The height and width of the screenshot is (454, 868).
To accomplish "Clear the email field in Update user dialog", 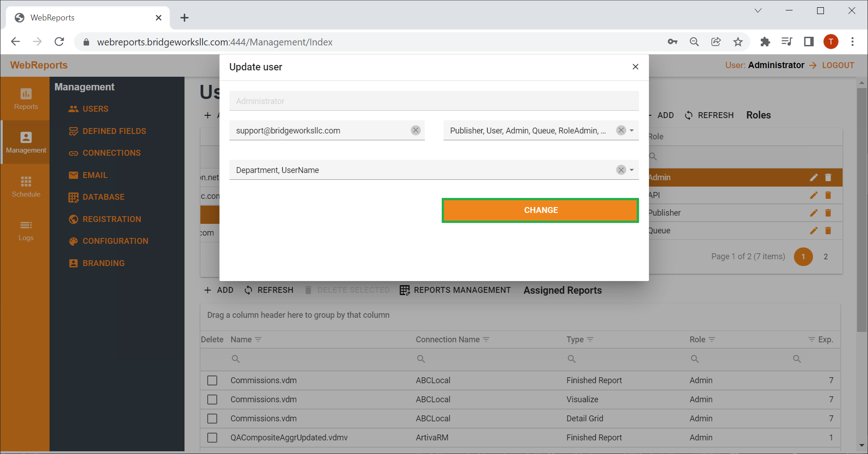I will point(415,130).
